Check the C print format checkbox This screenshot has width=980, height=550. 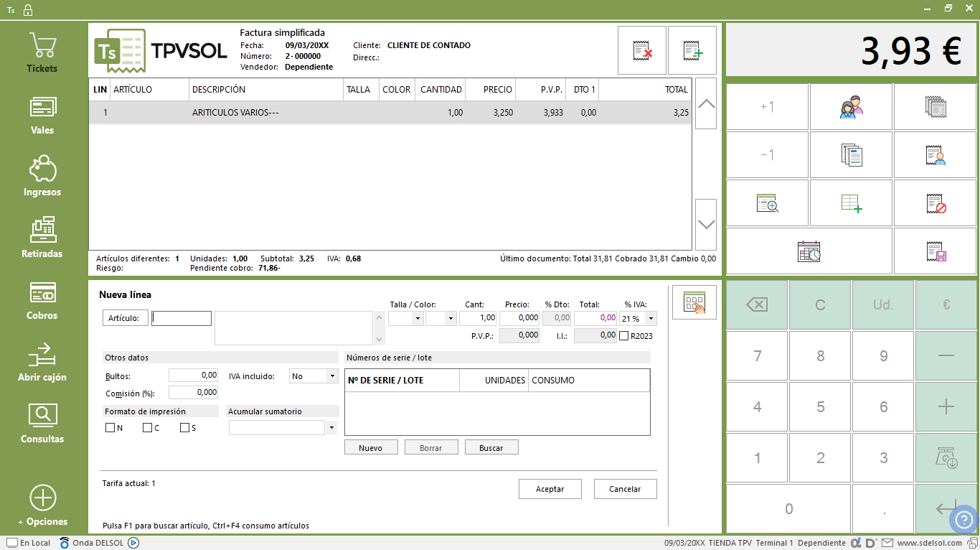(147, 428)
